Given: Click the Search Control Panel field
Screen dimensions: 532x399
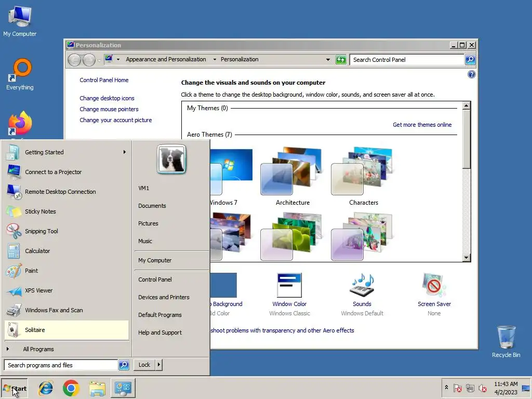Looking at the screenshot, I should tap(407, 60).
